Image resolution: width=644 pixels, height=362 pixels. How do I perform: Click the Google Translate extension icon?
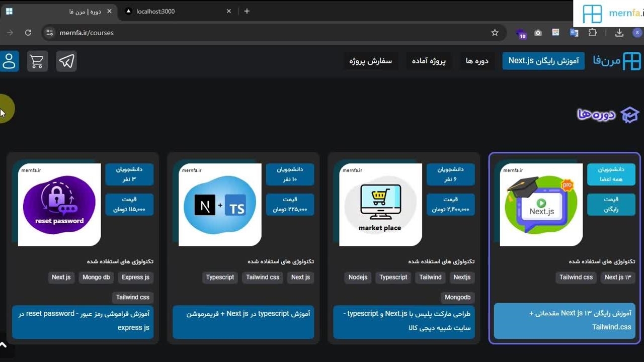(x=574, y=33)
